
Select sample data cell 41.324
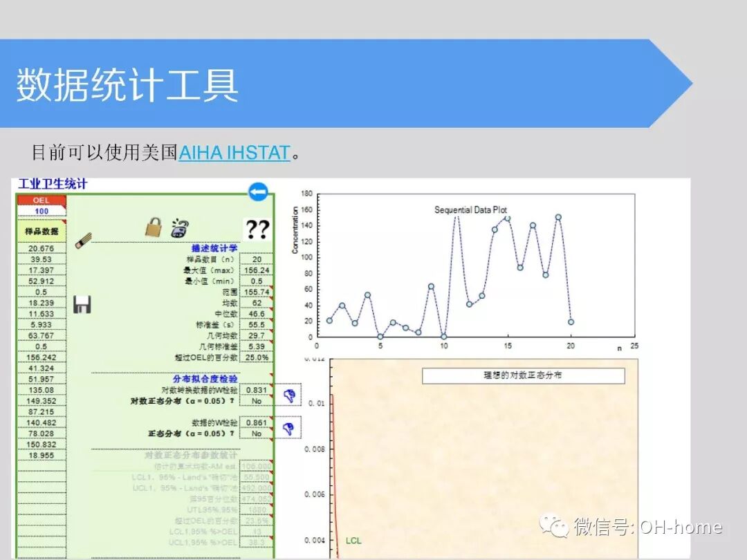[x=41, y=368]
